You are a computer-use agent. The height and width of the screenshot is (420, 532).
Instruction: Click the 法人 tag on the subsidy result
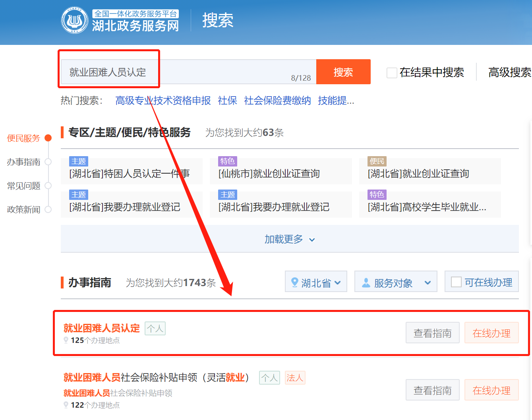click(295, 377)
